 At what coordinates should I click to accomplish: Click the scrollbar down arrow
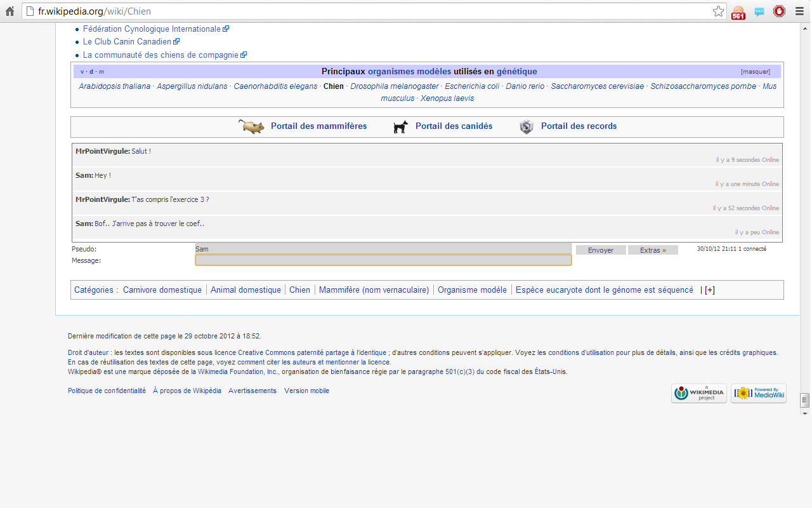tap(805, 413)
